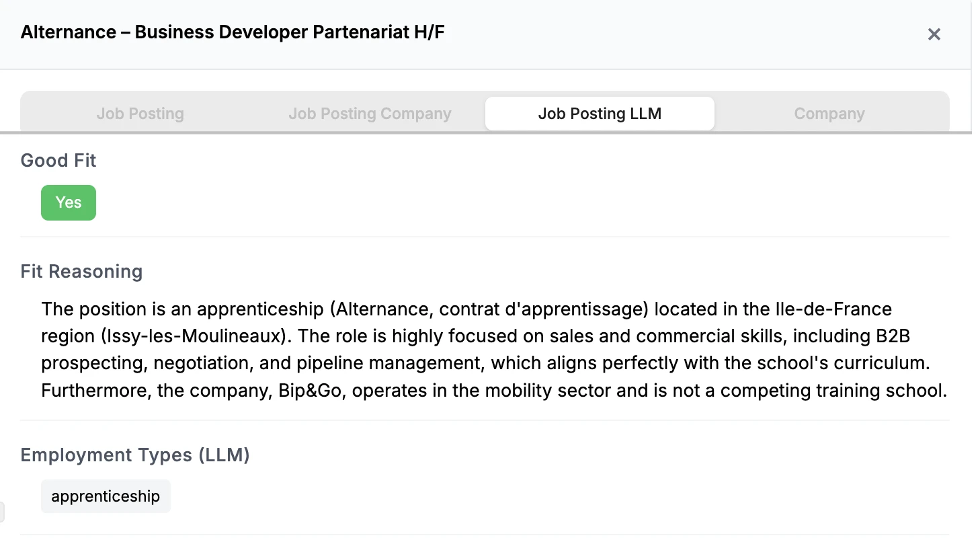980x542 pixels.
Task: Open the Job Posting Company tab
Action: click(370, 114)
